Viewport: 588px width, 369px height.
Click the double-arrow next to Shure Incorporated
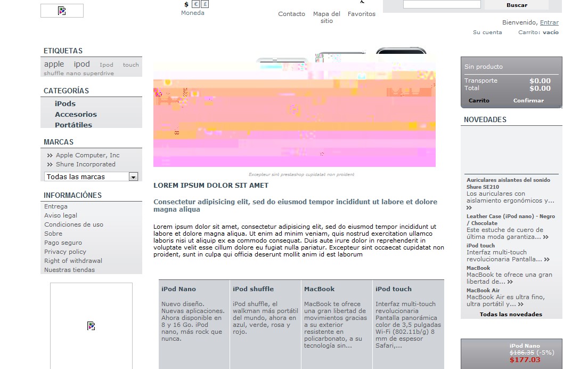point(50,164)
